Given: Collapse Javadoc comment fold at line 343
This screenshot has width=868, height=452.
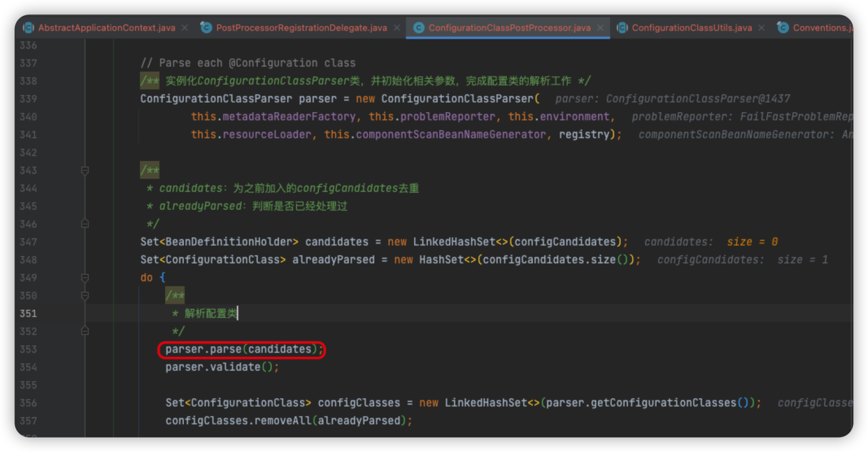Looking at the screenshot, I should 85,171.
